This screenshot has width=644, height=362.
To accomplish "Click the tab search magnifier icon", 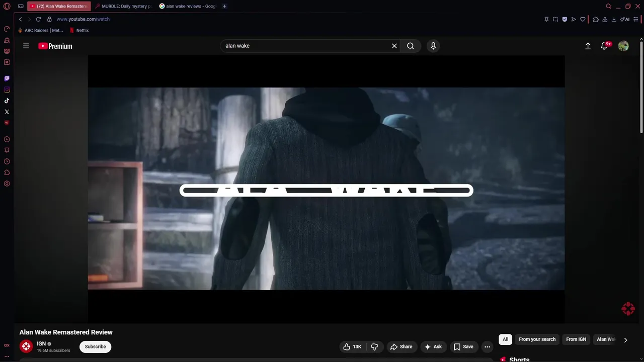I will pyautogui.click(x=608, y=7).
